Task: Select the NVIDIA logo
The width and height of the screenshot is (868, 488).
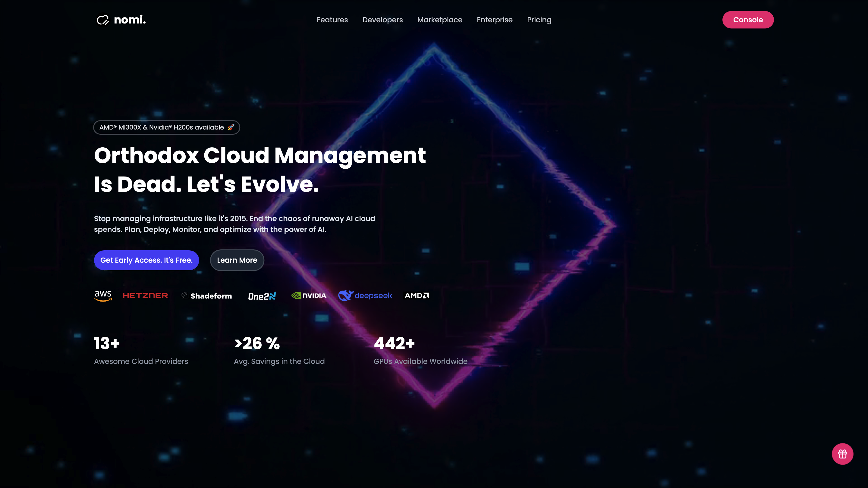Action: point(309,295)
